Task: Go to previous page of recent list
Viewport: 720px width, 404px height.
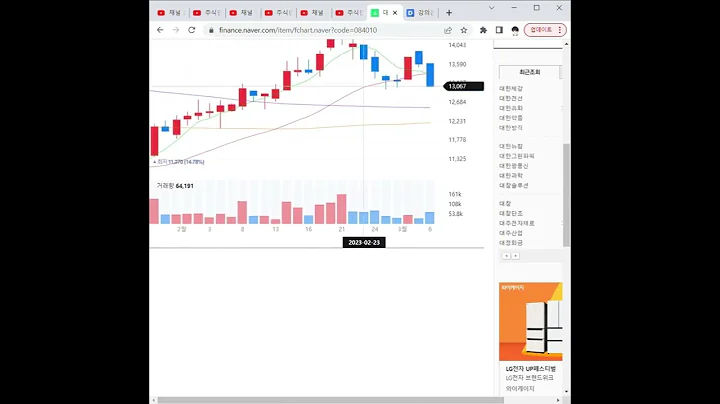Action: point(506,256)
